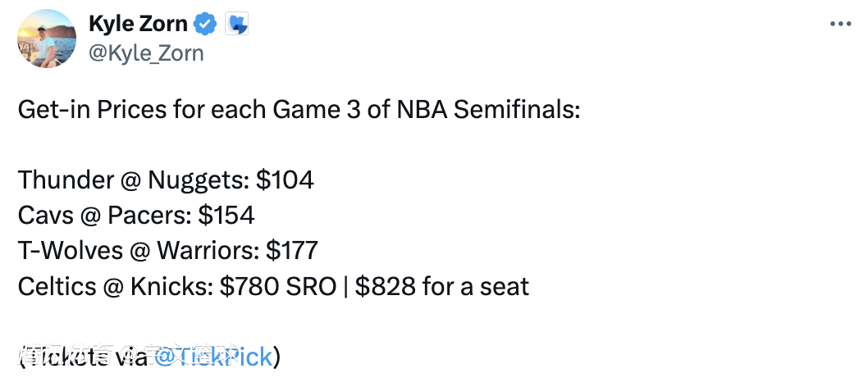
Task: Click the $154 price text
Action: coord(226,216)
